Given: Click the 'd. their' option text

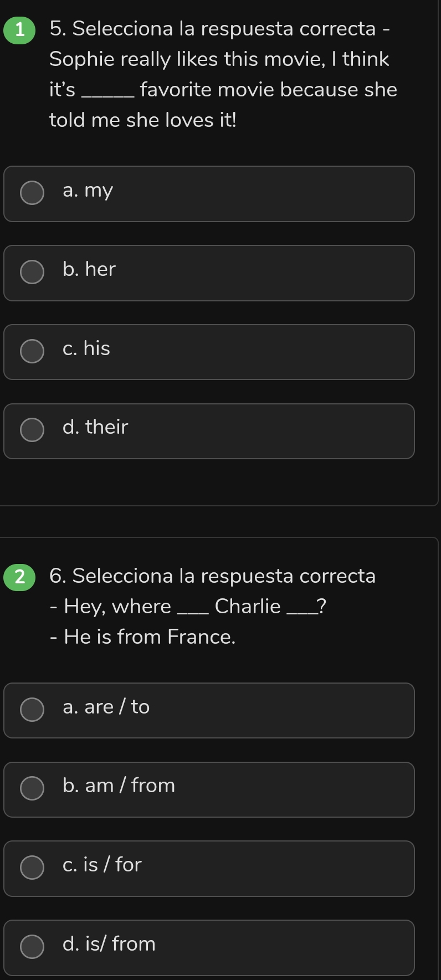Looking at the screenshot, I should tap(95, 427).
